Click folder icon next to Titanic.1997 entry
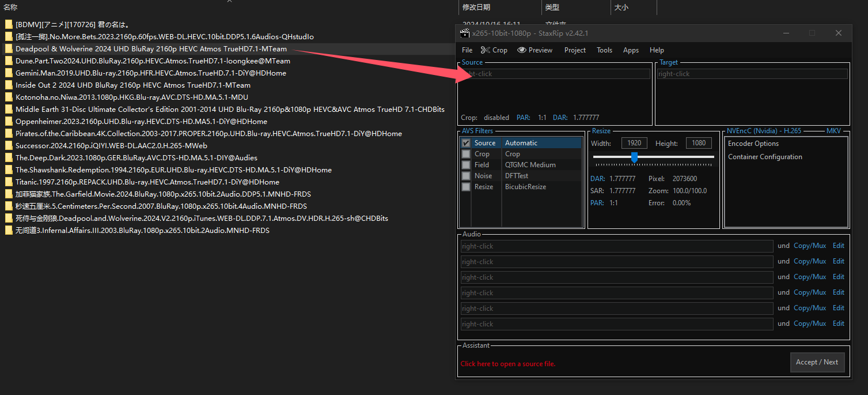 [9, 182]
